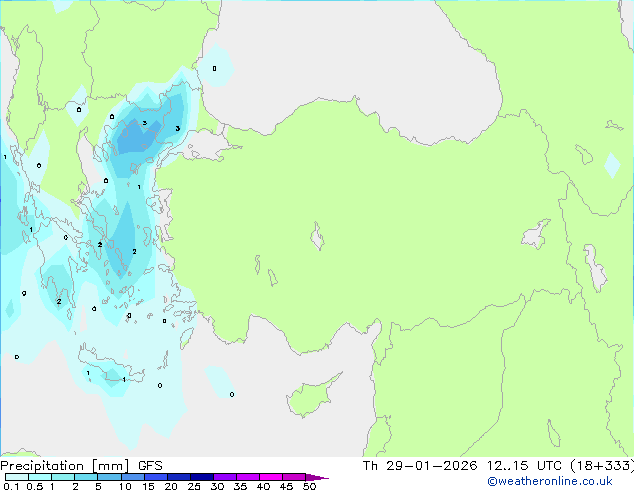The width and height of the screenshot is (634, 490).
Task: Click the "0.1" legend scale label
Action: pos(11,486)
